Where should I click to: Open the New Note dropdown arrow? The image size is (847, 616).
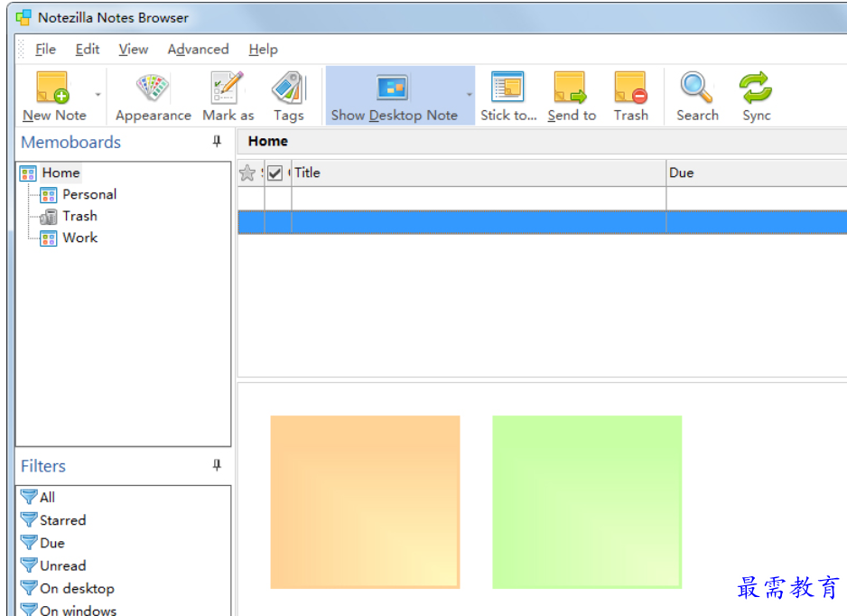click(98, 95)
